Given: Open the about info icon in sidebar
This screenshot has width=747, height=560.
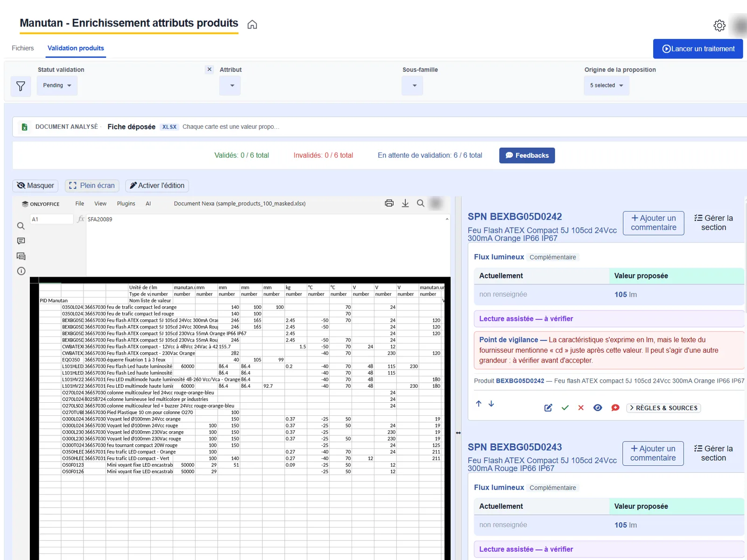Looking at the screenshot, I should pyautogui.click(x=21, y=271).
